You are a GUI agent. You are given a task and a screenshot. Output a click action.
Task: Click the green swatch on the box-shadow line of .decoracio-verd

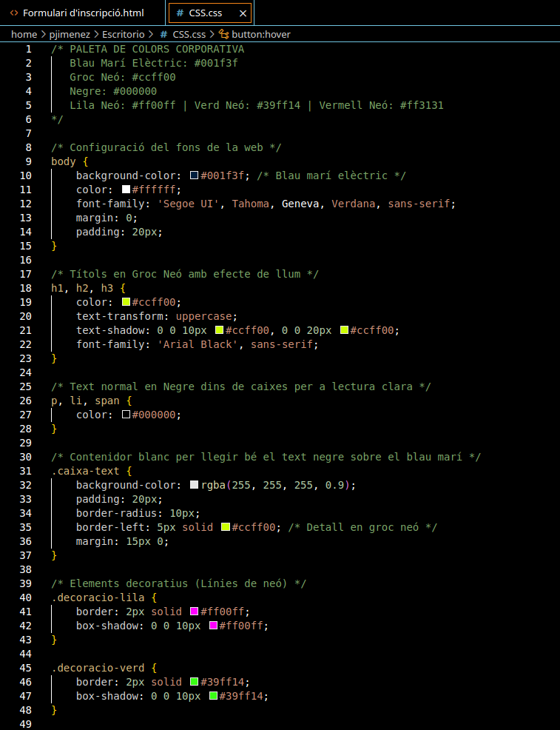coord(214,696)
